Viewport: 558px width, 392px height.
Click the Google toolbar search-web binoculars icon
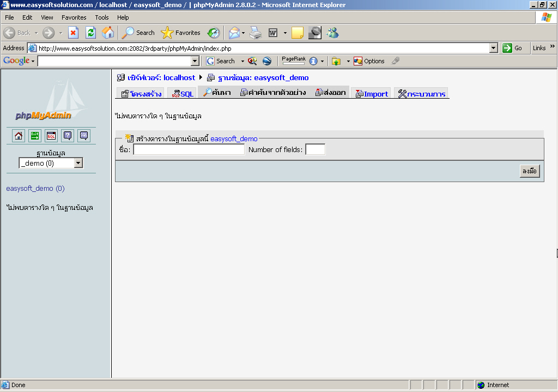tap(252, 61)
